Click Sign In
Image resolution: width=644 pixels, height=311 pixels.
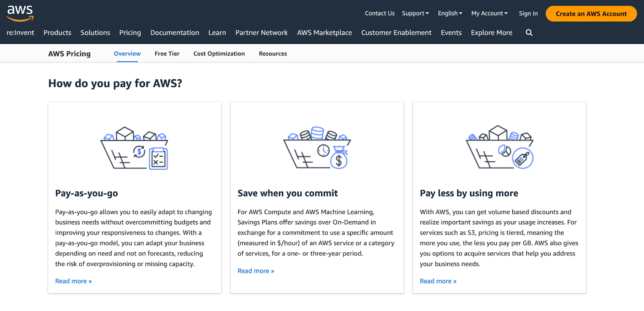pyautogui.click(x=528, y=13)
